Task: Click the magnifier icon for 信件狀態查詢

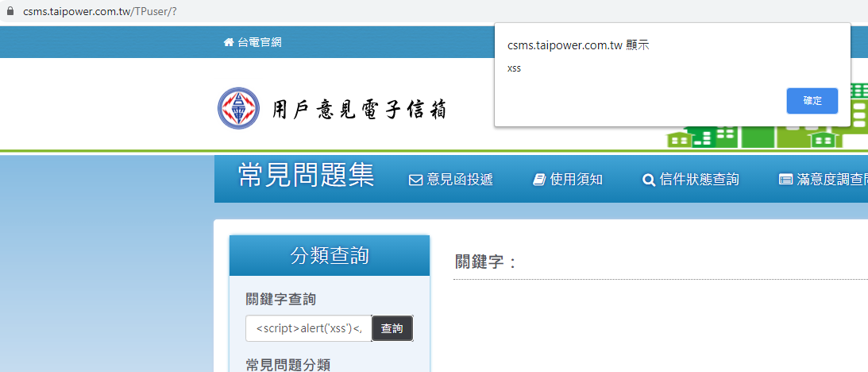Action: [x=649, y=180]
